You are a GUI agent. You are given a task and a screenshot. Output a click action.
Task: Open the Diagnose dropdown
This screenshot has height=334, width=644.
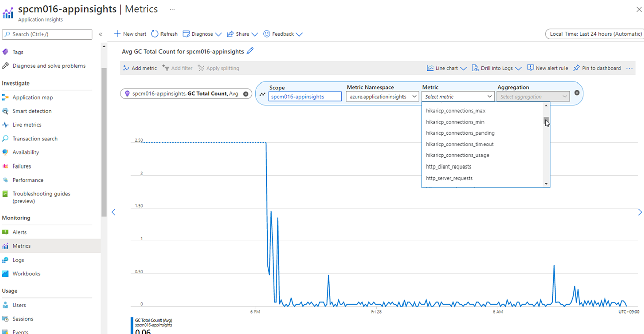202,34
